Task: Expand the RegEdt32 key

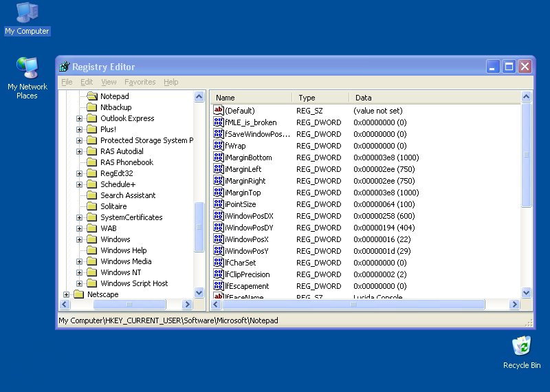Action: coord(79,174)
